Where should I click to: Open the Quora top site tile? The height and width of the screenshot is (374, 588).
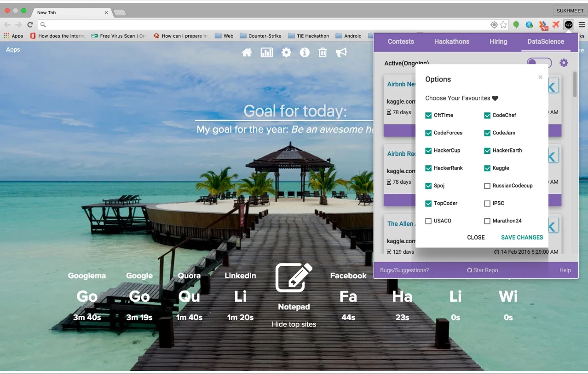(x=189, y=296)
